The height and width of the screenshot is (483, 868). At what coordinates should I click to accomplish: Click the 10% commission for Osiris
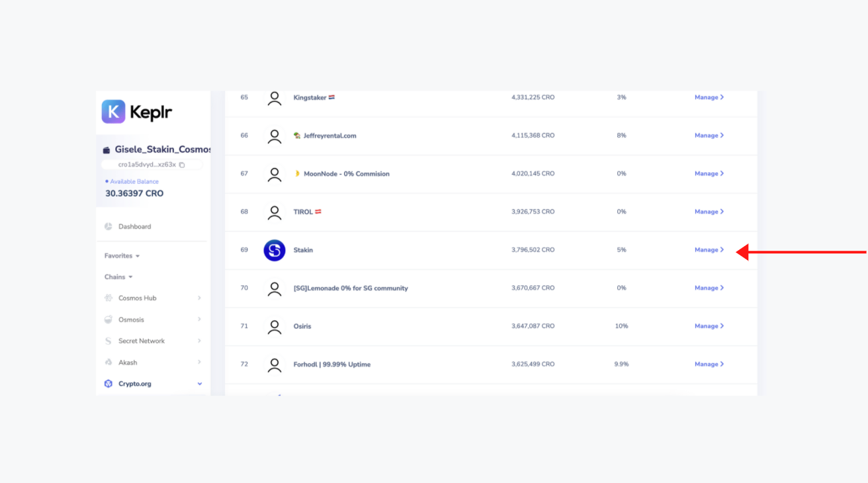point(621,326)
